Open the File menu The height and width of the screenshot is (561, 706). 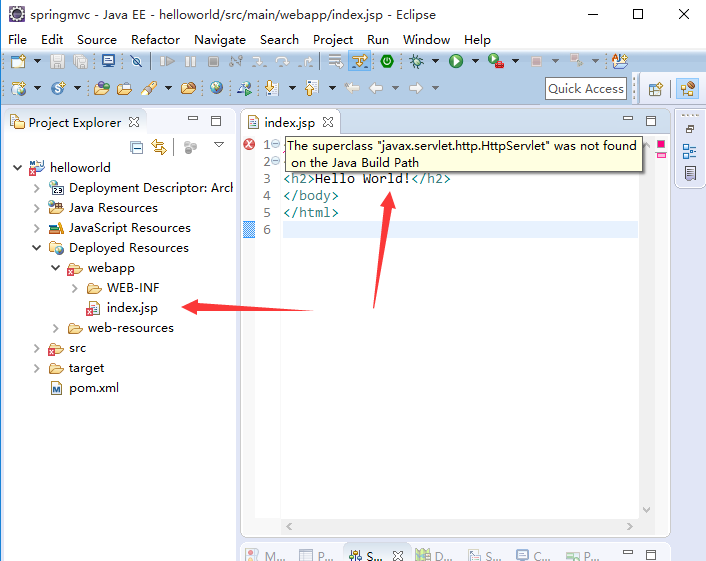(x=18, y=40)
